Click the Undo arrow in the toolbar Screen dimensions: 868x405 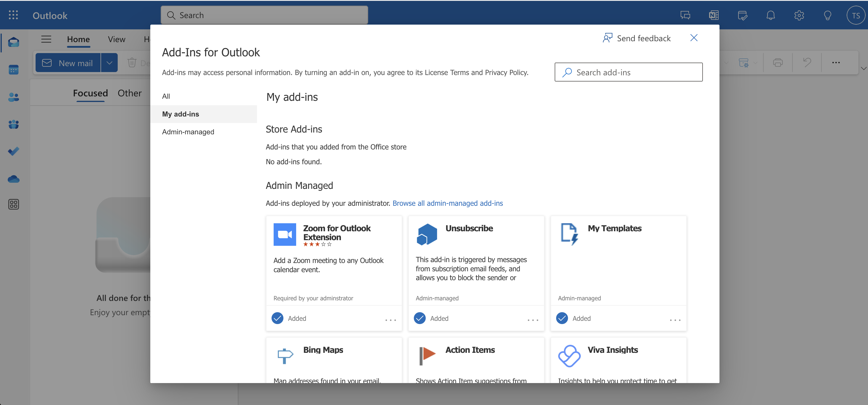807,62
